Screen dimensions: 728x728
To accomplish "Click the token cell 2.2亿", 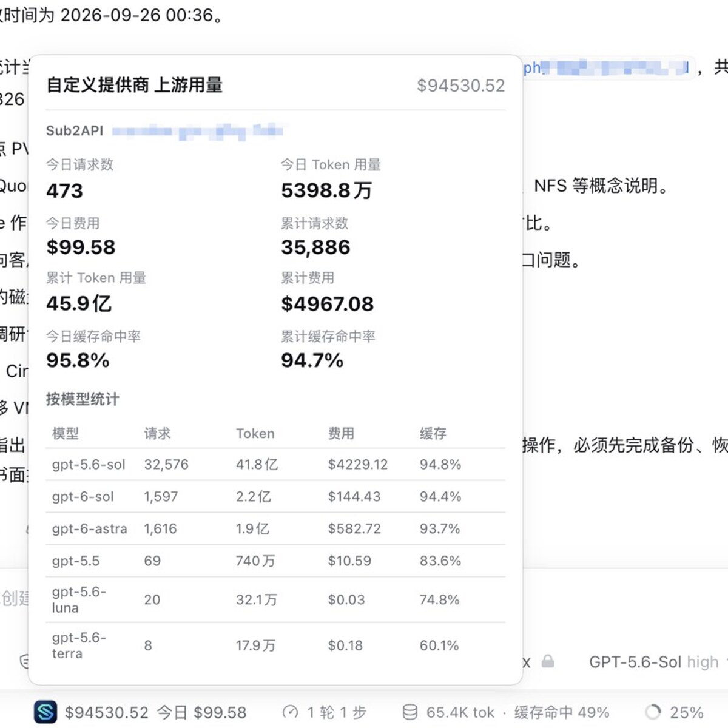I will tap(254, 497).
